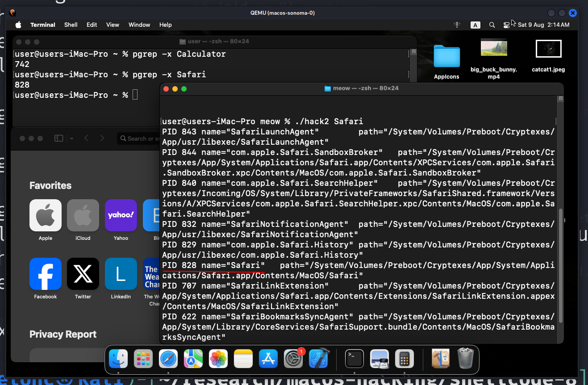The height and width of the screenshot is (385, 588).
Task: Open The Weather Channel favorite in Safari
Action: click(151, 281)
